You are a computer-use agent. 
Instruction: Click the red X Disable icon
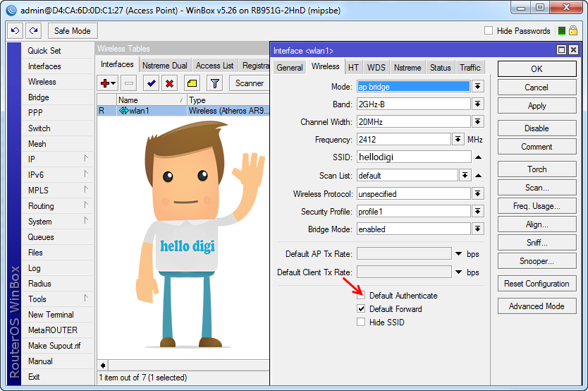(x=169, y=83)
